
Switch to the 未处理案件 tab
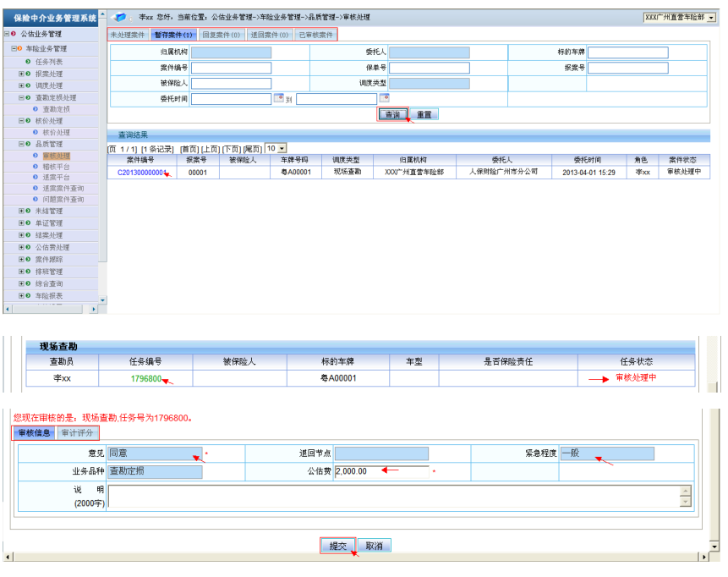[128, 35]
